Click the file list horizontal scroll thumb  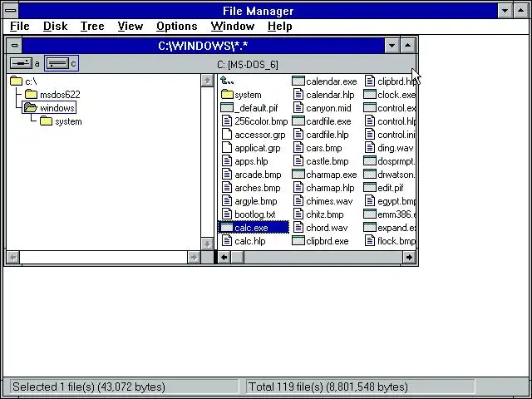click(237, 257)
